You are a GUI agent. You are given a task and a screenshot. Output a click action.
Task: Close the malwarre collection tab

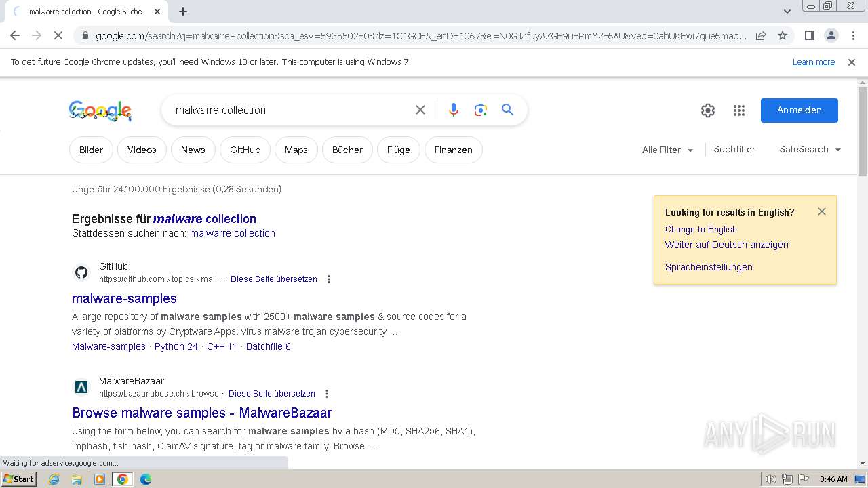coord(157,12)
